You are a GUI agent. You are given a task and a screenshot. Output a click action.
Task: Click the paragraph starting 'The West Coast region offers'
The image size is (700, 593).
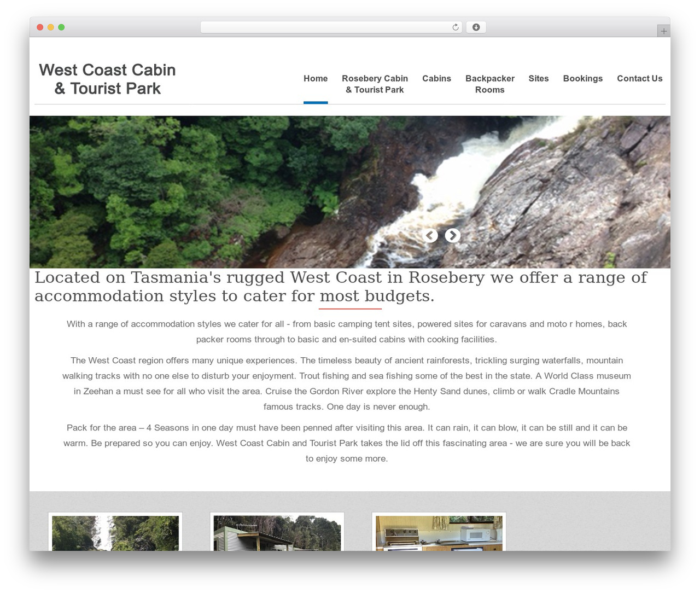click(x=347, y=383)
